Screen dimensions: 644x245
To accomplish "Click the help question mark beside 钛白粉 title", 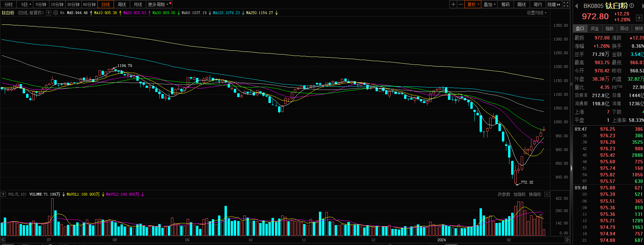I will 48,13.
